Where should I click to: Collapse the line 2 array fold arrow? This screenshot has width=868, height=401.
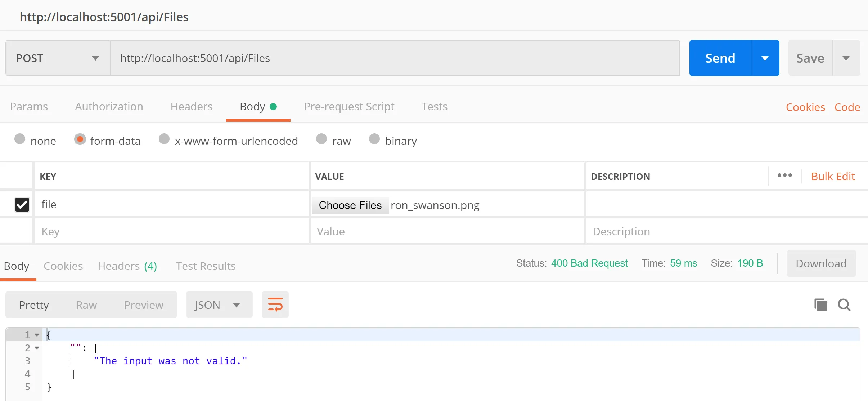coord(37,348)
